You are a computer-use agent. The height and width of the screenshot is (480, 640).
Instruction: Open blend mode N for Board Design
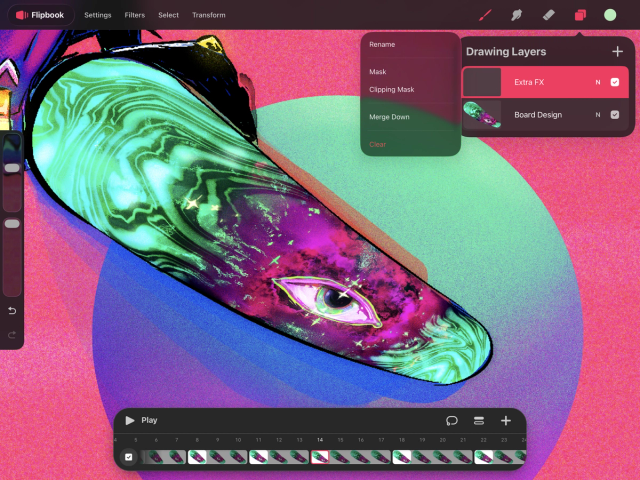tap(598, 115)
